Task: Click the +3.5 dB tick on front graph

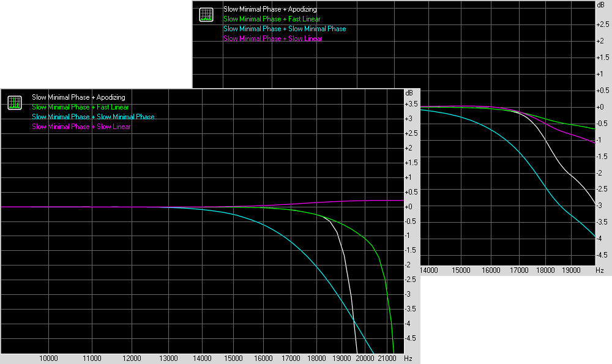Action: 411,104
